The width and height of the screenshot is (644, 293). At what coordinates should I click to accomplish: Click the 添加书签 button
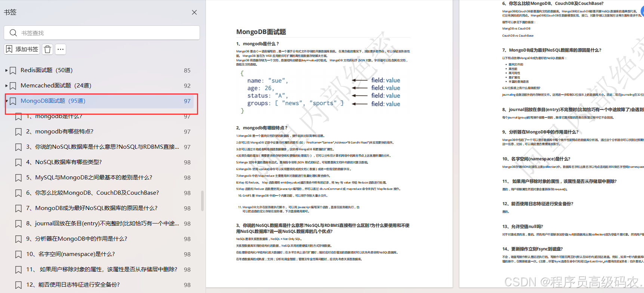tap(22, 49)
